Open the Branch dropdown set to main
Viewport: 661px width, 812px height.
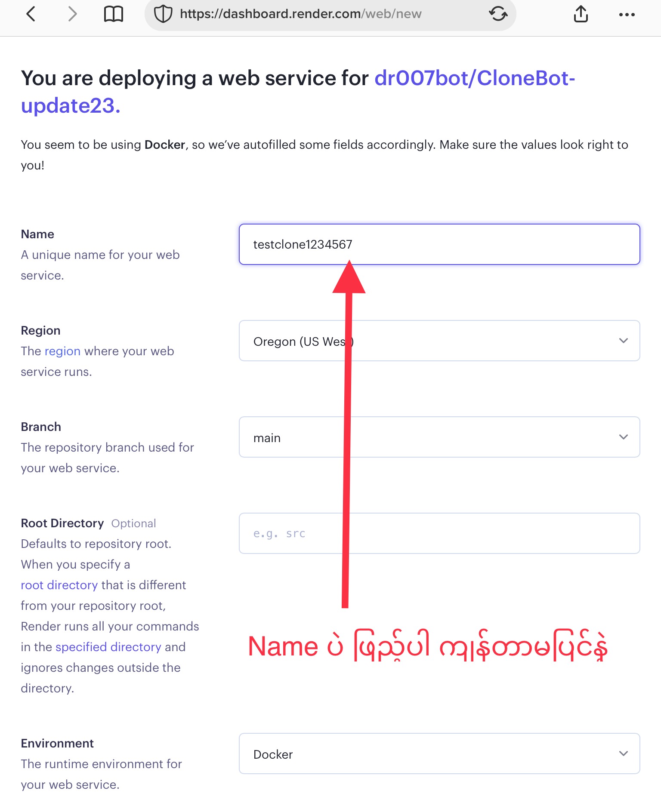pyautogui.click(x=439, y=437)
